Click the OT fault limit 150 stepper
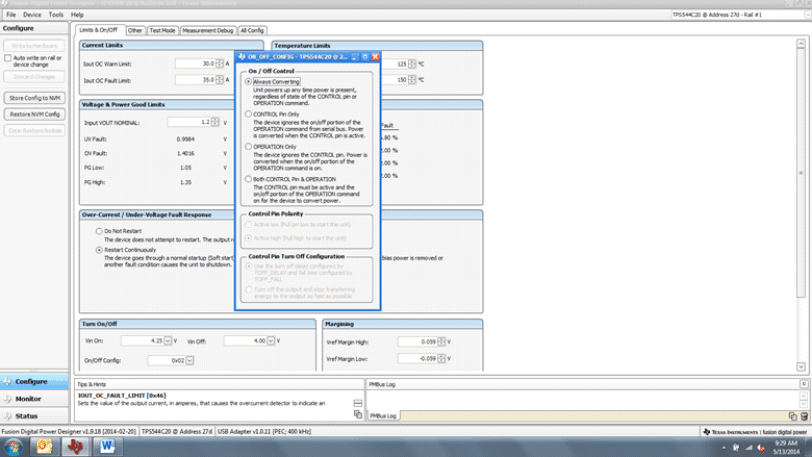 tap(412, 80)
